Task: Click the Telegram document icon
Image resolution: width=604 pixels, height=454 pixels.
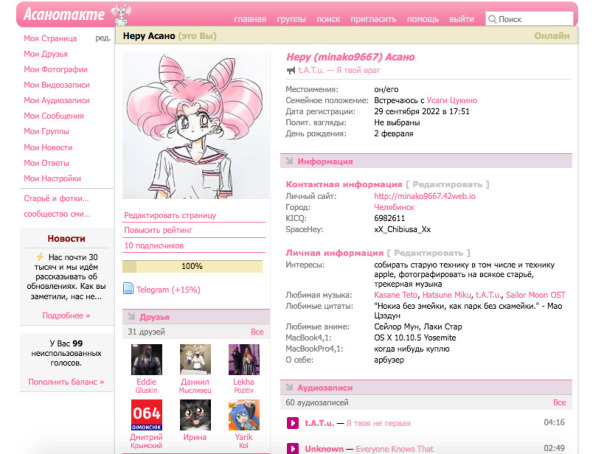Action: 128,288
